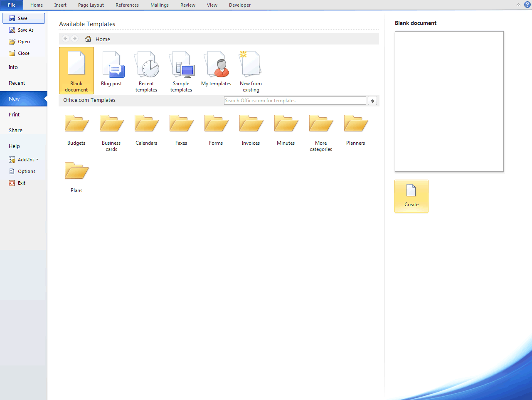
Task: Browse Sample templates
Action: pos(181,71)
